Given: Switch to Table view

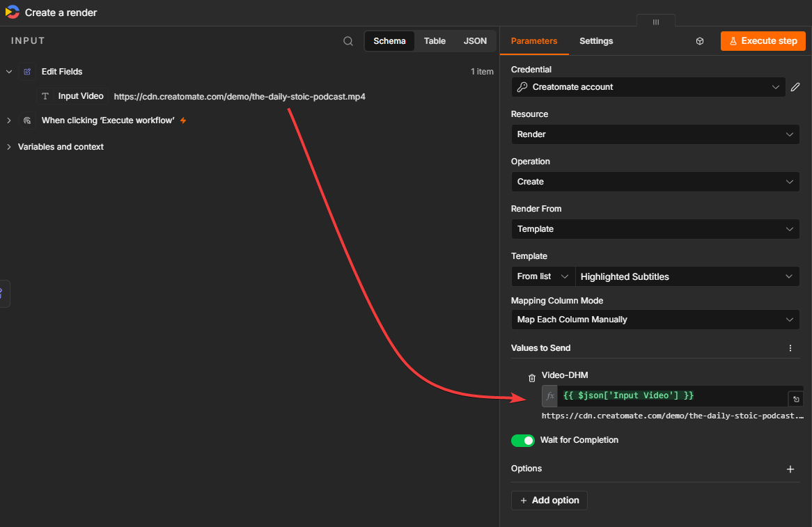Looking at the screenshot, I should (435, 41).
